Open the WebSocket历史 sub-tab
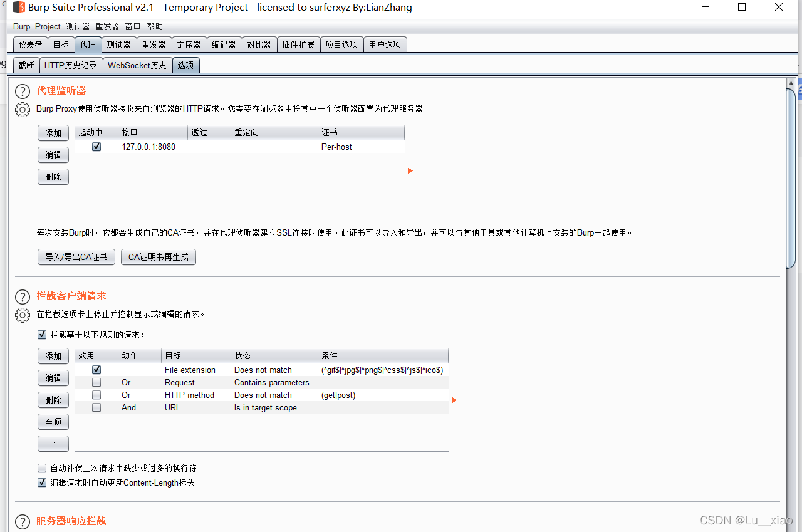The image size is (802, 532). click(x=137, y=65)
